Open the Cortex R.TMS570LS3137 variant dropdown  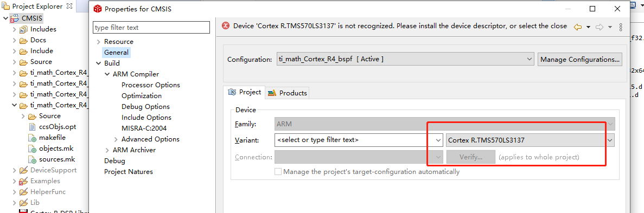530,140
